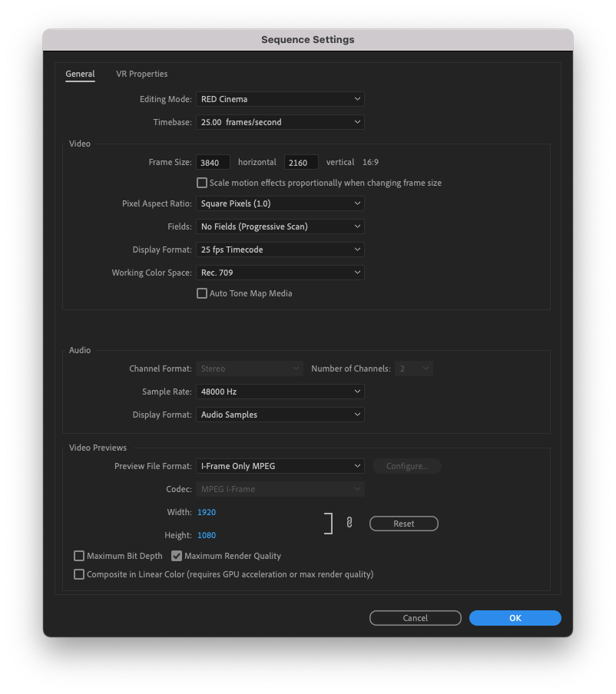This screenshot has width=616, height=694.
Task: Edit the blue Height value of 1080
Action: (x=206, y=534)
